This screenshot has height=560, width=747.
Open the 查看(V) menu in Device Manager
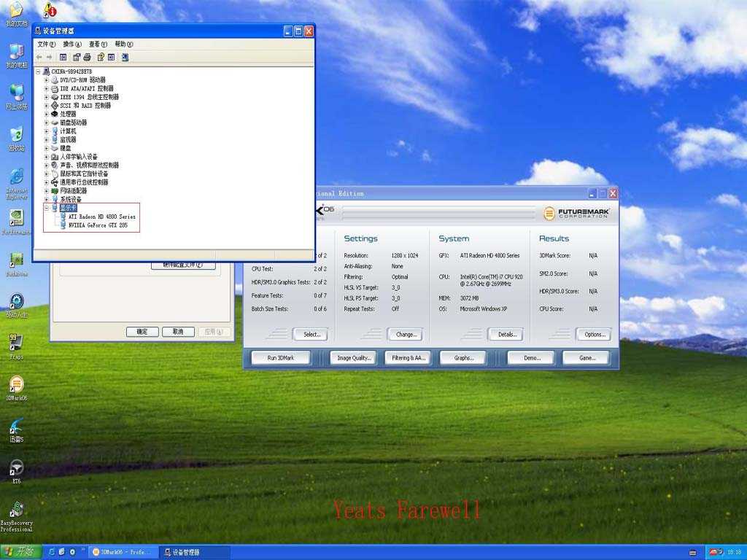click(x=98, y=44)
